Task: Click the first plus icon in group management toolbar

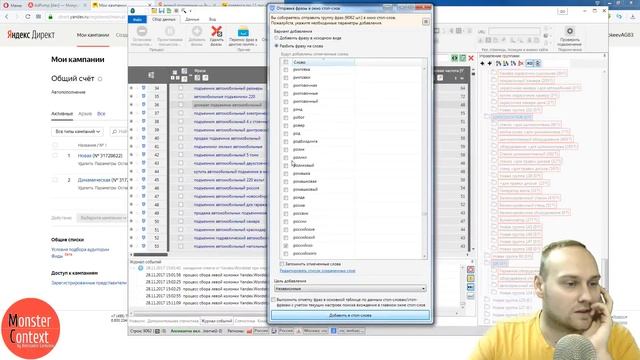Action: (482, 64)
